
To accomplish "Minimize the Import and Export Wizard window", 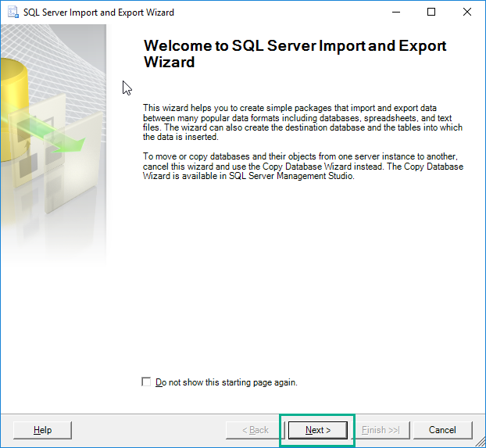I will click(x=396, y=13).
